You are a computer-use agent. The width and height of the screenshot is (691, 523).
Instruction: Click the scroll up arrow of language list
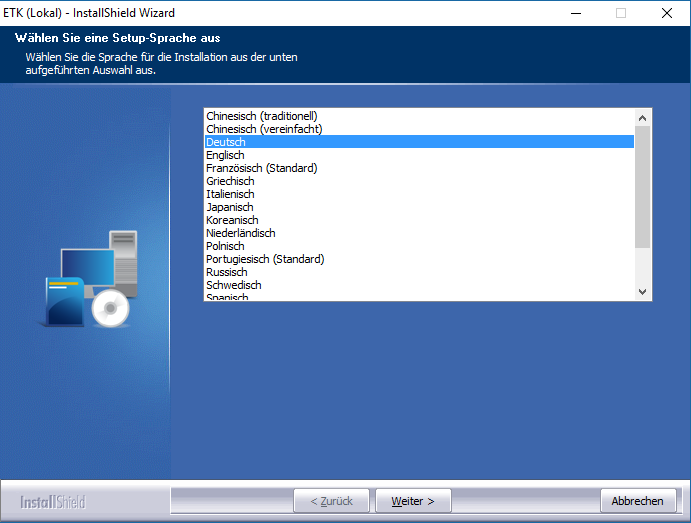[x=643, y=118]
